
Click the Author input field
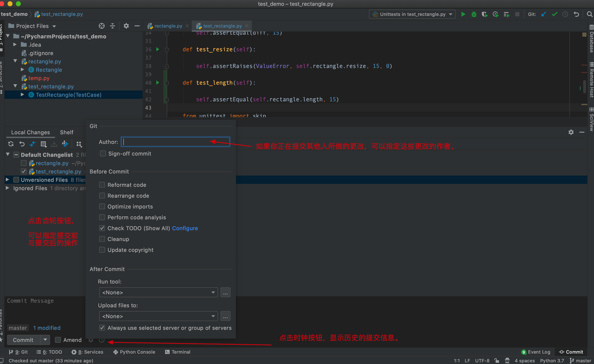175,142
